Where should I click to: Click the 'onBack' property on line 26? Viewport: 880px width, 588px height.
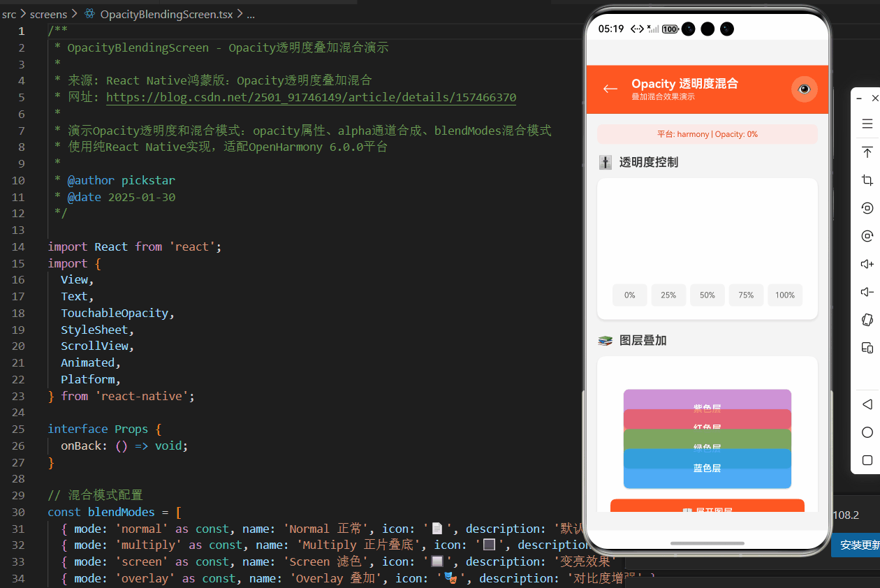pos(80,446)
